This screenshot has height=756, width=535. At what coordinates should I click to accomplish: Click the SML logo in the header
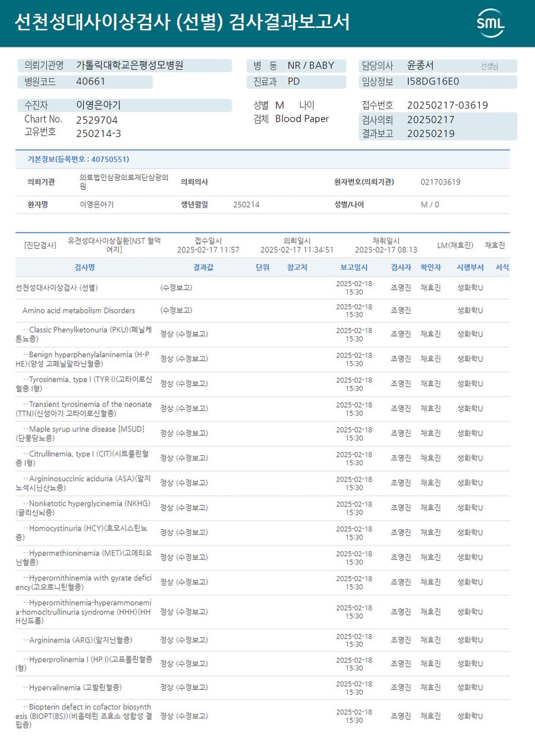490,23
